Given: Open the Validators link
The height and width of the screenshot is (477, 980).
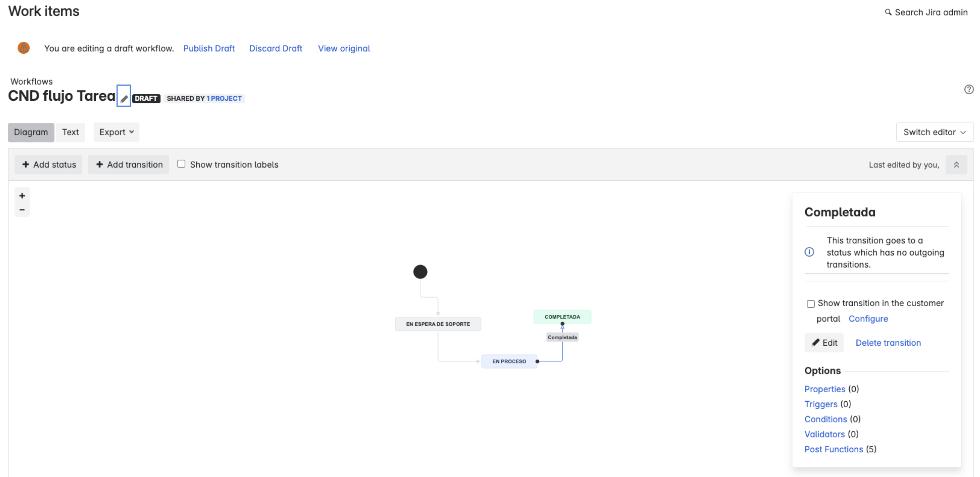Looking at the screenshot, I should (x=824, y=434).
